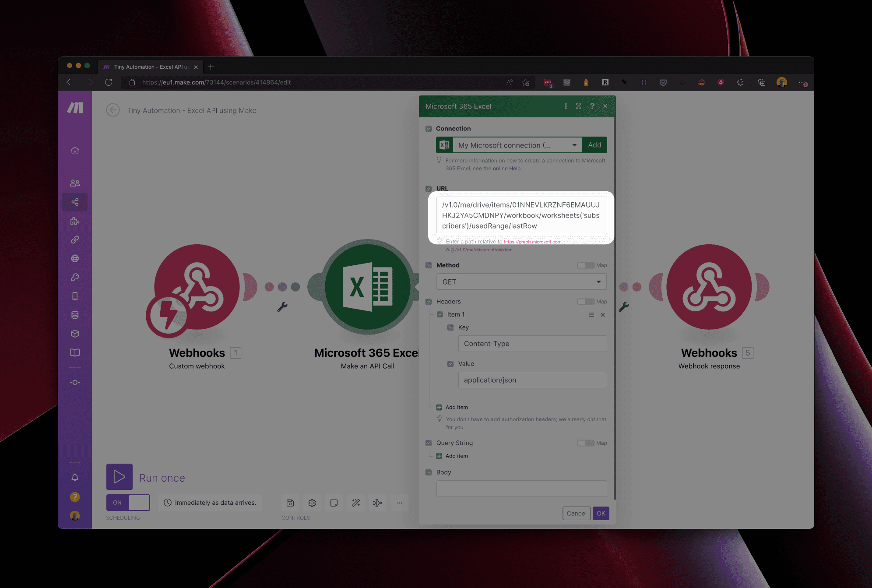This screenshot has height=588, width=872.
Task: Click Run once play button
Action: (120, 477)
